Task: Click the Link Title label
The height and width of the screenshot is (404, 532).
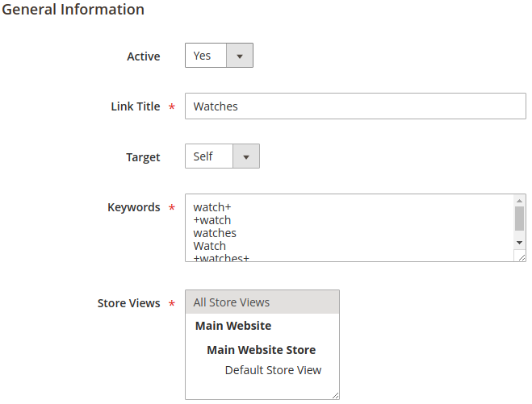Action: coord(135,106)
